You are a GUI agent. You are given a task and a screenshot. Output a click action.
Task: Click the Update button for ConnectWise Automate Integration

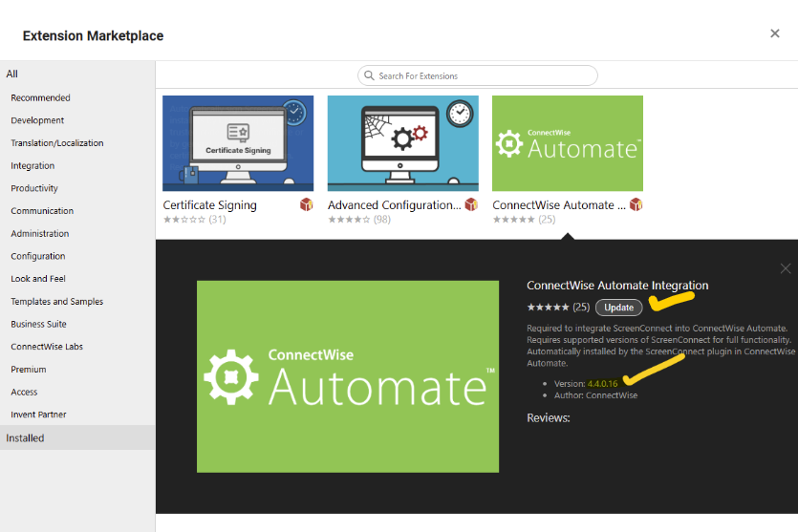(619, 308)
